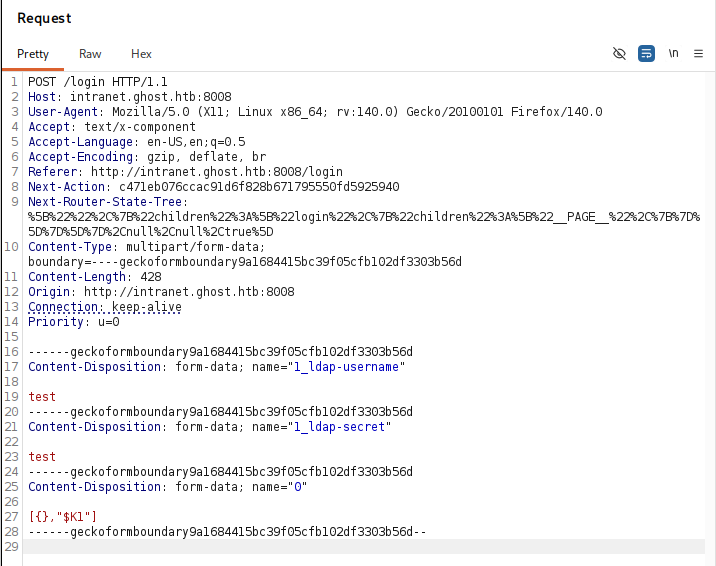Toggle the \n show newlines icon
Viewport: 716px width, 566px height.
pyautogui.click(x=673, y=54)
